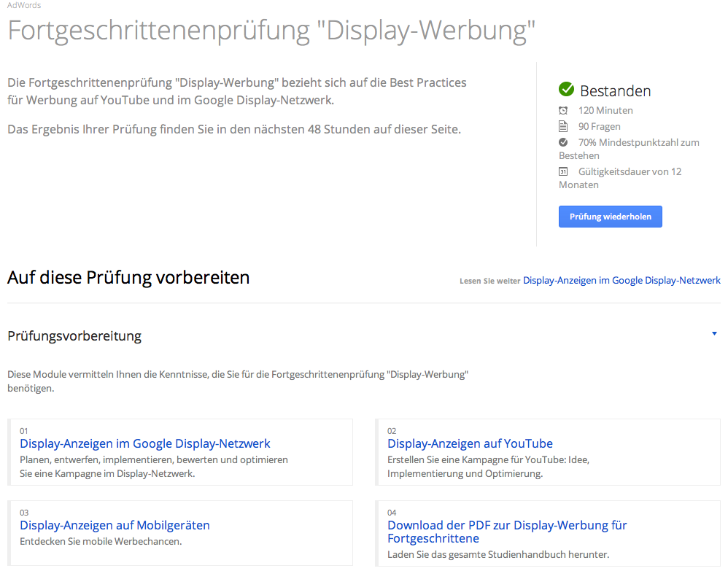The image size is (728, 571).
Task: Click the Laden Sie das gesamte Studienhandbuch text
Action: point(498,554)
